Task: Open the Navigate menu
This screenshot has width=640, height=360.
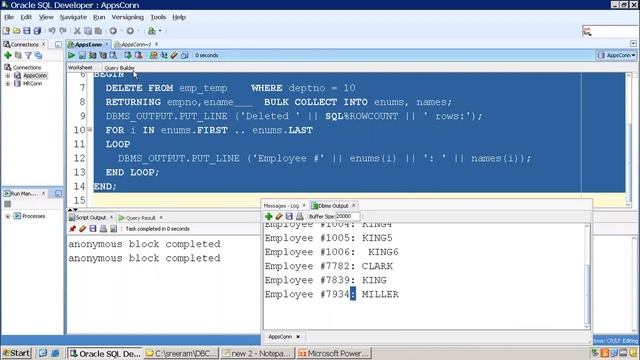Action: [73, 17]
